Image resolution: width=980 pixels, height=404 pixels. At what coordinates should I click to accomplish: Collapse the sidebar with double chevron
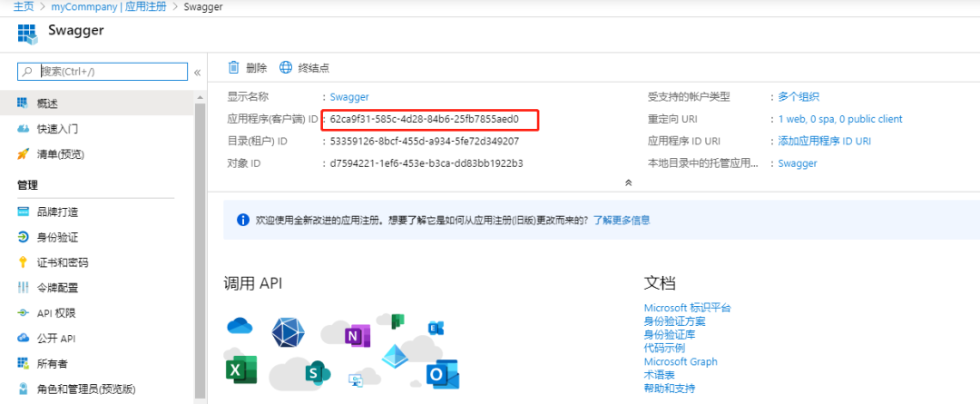coord(197,72)
